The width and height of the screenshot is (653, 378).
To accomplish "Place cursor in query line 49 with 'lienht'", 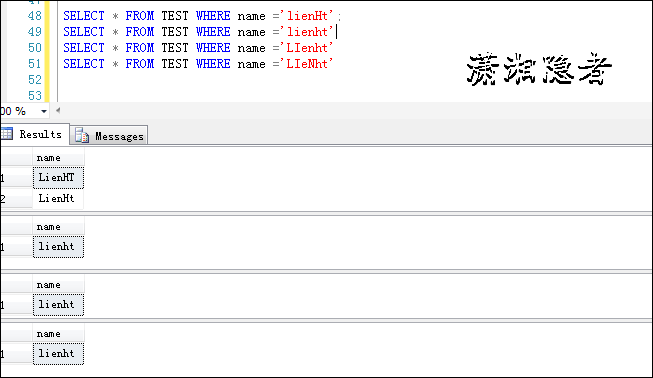I will pyautogui.click(x=199, y=32).
